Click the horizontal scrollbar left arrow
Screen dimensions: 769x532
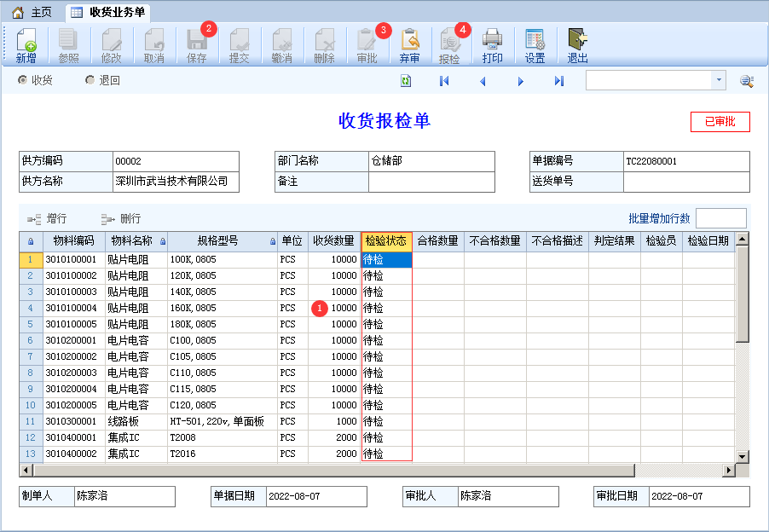pyautogui.click(x=26, y=471)
